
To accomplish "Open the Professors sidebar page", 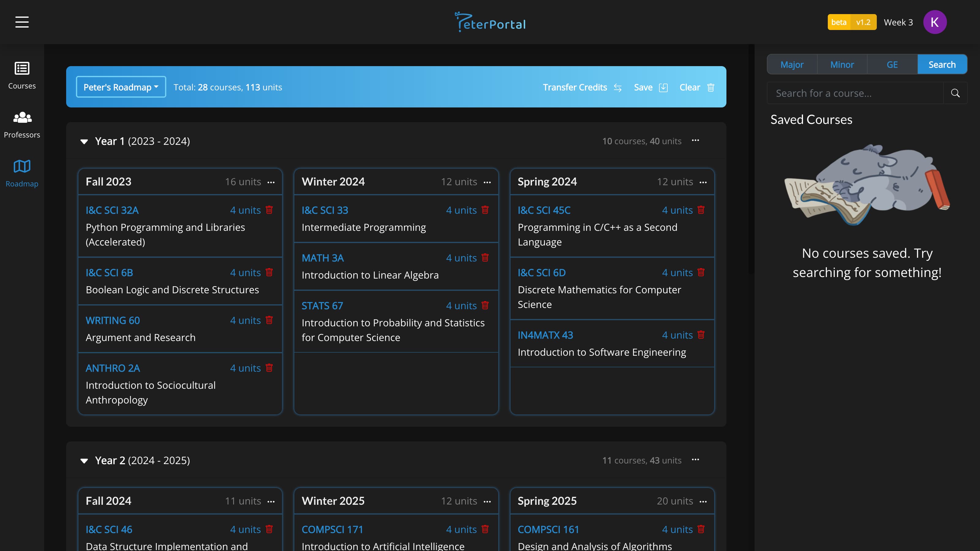I will coord(22,124).
